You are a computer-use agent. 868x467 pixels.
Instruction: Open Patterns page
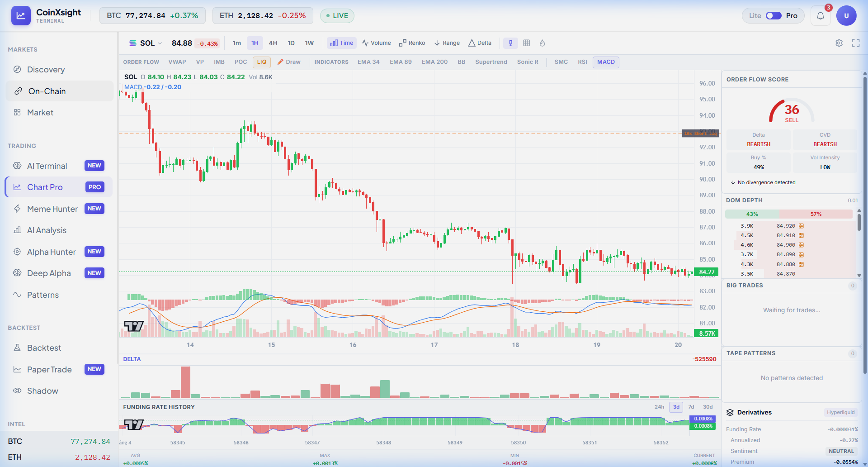tap(59, 295)
